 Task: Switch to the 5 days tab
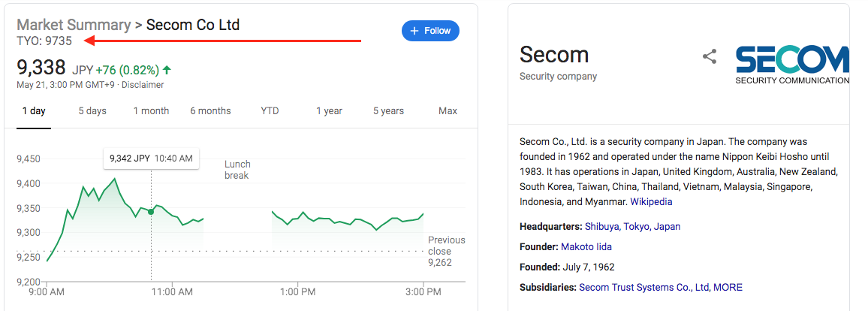click(x=92, y=110)
